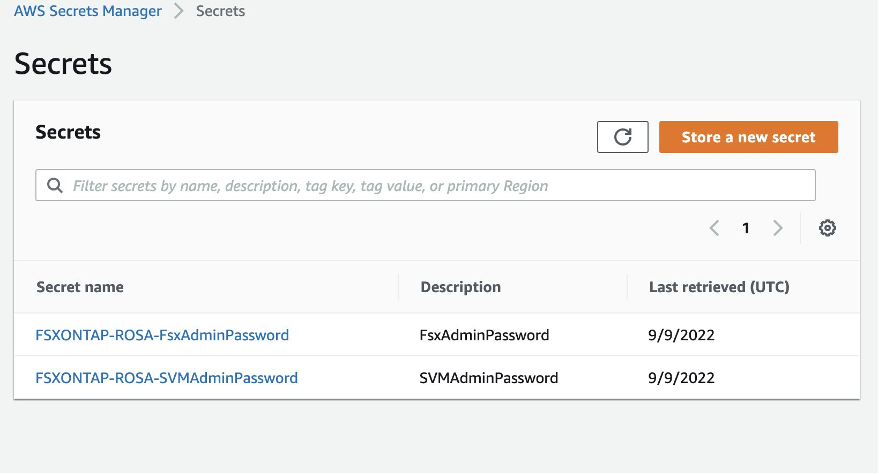Select page number 1

coord(746,228)
